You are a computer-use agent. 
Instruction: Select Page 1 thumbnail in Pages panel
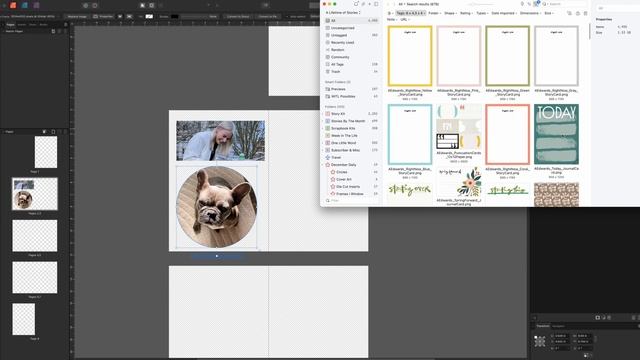pos(46,152)
